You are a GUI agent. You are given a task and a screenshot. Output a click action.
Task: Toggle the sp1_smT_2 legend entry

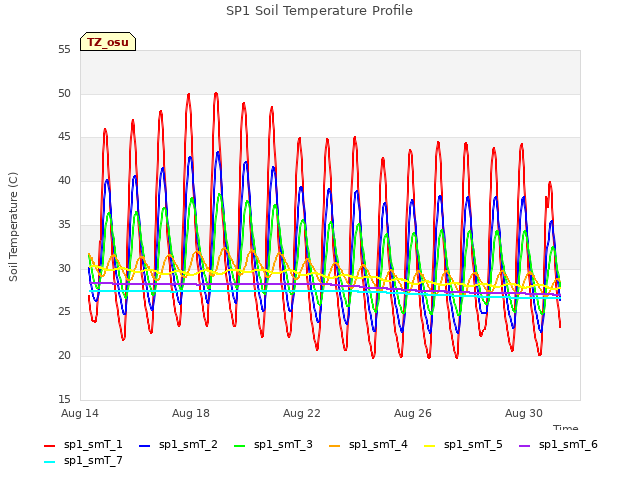tap(178, 444)
